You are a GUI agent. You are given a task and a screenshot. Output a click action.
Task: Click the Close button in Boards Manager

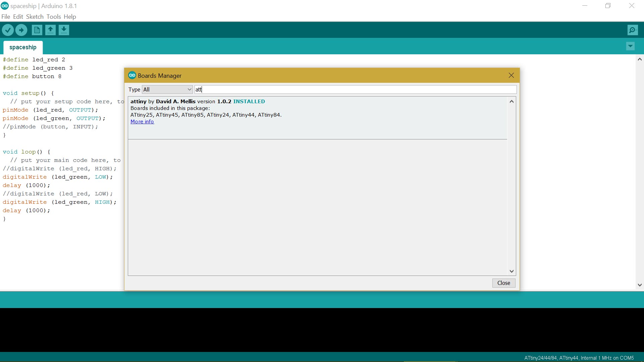pos(504,283)
